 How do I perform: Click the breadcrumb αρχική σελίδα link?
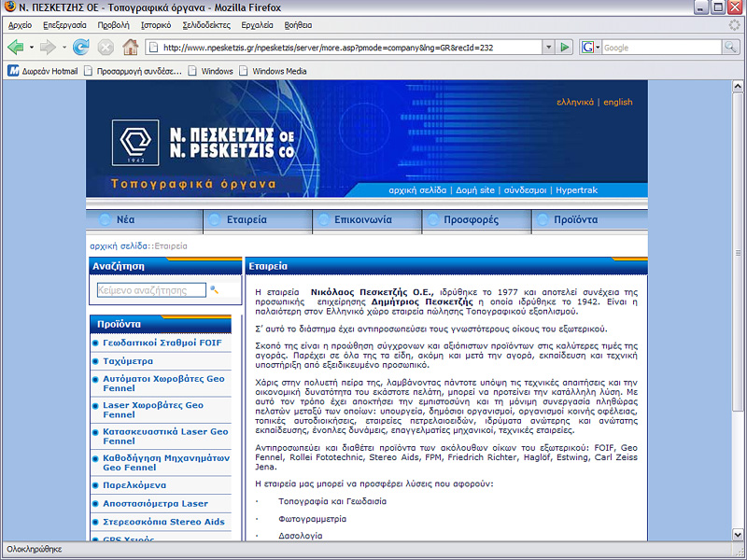tap(119, 246)
